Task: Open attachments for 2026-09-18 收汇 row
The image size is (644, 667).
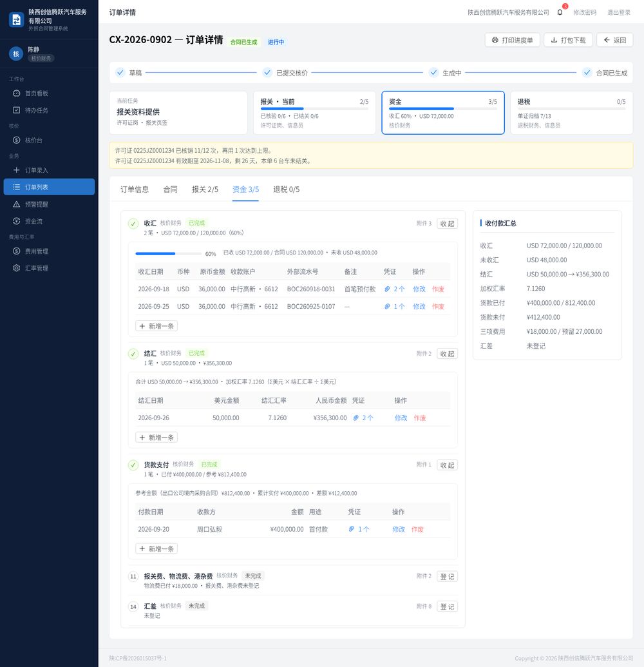Action: (x=395, y=289)
